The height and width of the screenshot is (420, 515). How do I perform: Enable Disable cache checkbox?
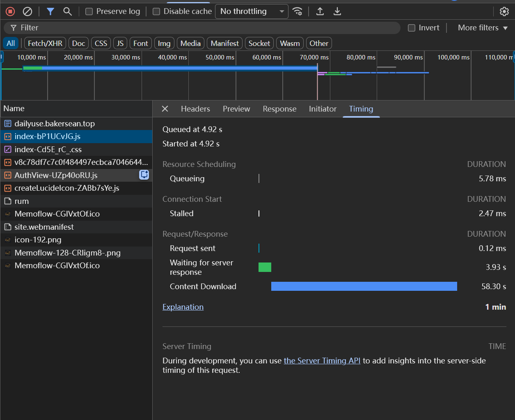click(156, 11)
